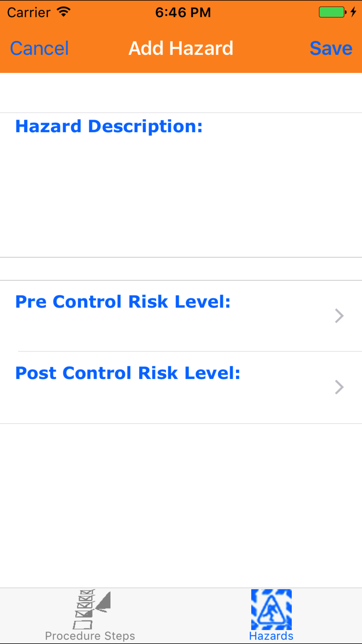Image resolution: width=362 pixels, height=644 pixels.
Task: Expand Pre Control Risk Level chevron
Action: (339, 316)
